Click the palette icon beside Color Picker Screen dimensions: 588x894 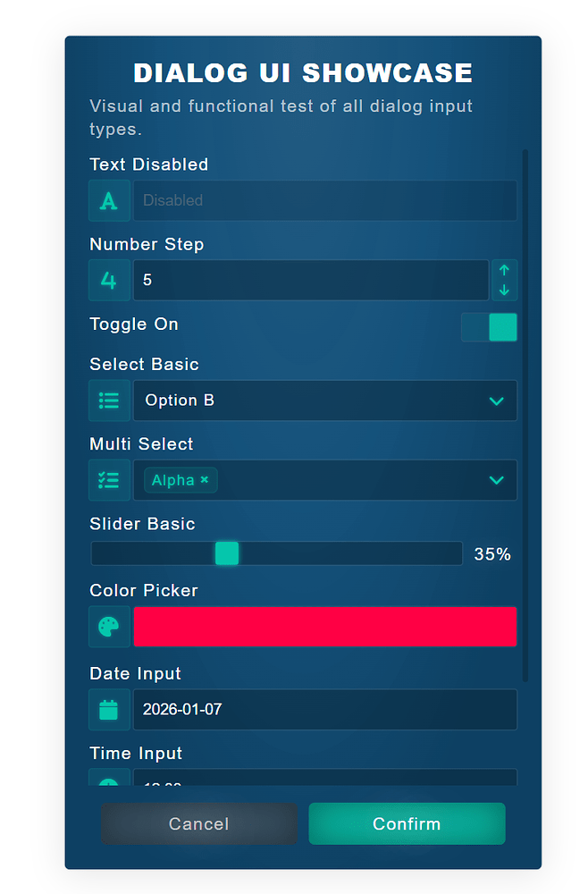pos(109,627)
